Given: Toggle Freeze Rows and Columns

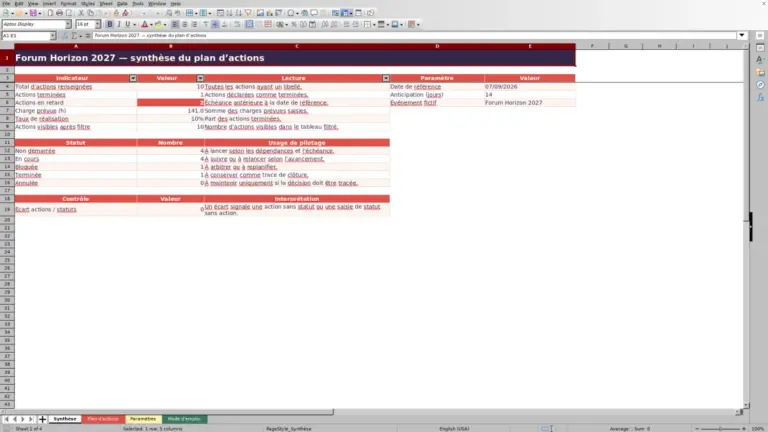Looking at the screenshot, I should (345, 13).
